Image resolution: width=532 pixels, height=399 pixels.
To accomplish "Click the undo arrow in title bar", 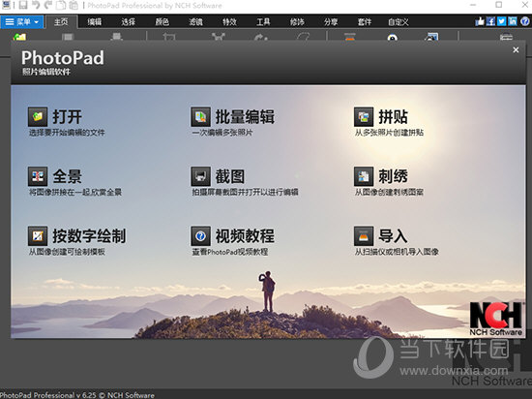I will pos(36,5).
